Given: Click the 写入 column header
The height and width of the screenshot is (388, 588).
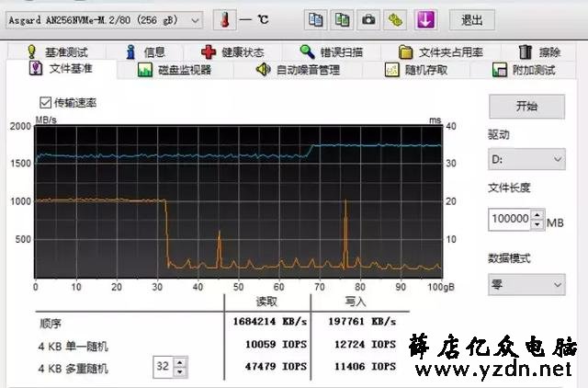Looking at the screenshot, I should coord(355,302).
